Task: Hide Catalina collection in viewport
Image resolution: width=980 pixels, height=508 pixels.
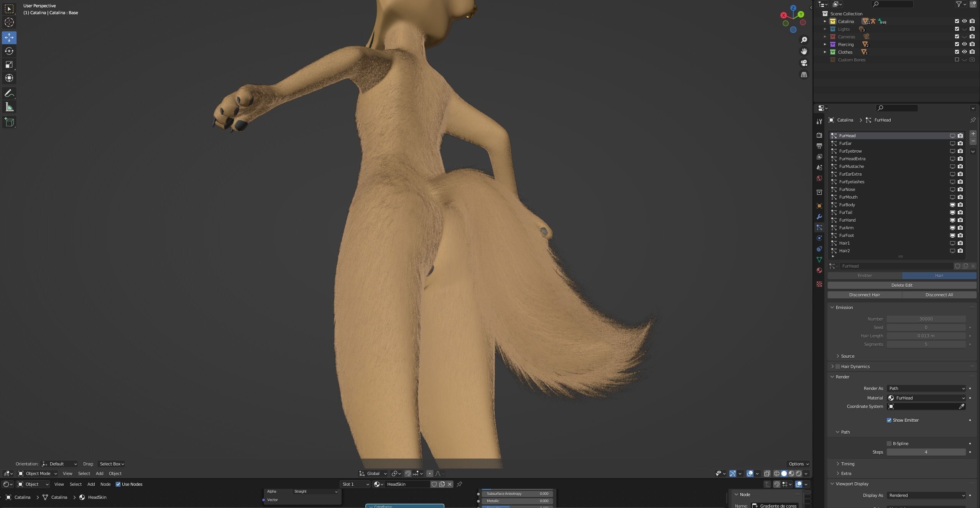Action: [x=964, y=21]
